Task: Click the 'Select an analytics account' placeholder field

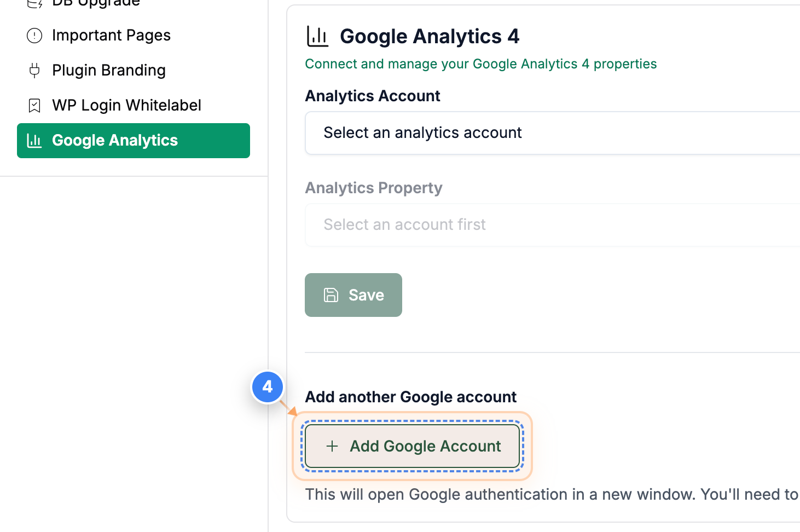Action: click(422, 132)
